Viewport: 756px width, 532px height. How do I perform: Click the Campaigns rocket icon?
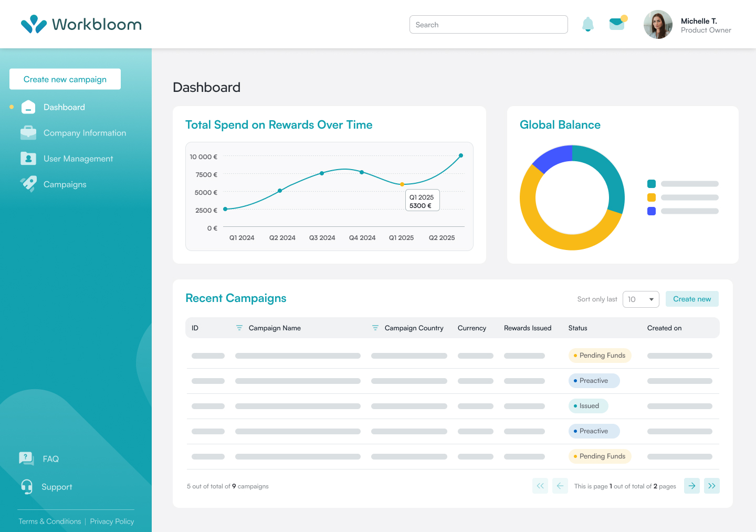tap(28, 184)
